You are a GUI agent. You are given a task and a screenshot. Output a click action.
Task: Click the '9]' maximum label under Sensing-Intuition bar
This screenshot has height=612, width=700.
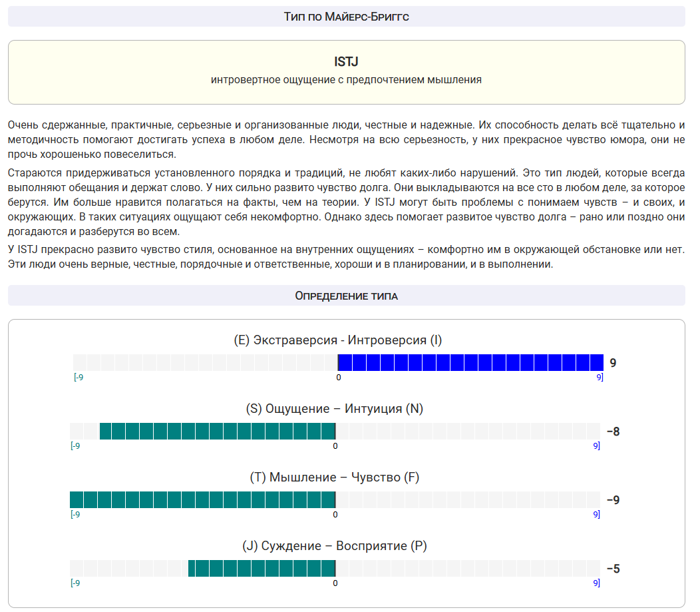tap(596, 446)
